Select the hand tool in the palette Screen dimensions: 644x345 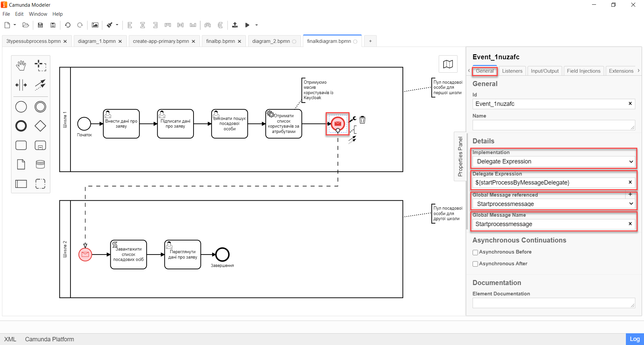coord(21,66)
